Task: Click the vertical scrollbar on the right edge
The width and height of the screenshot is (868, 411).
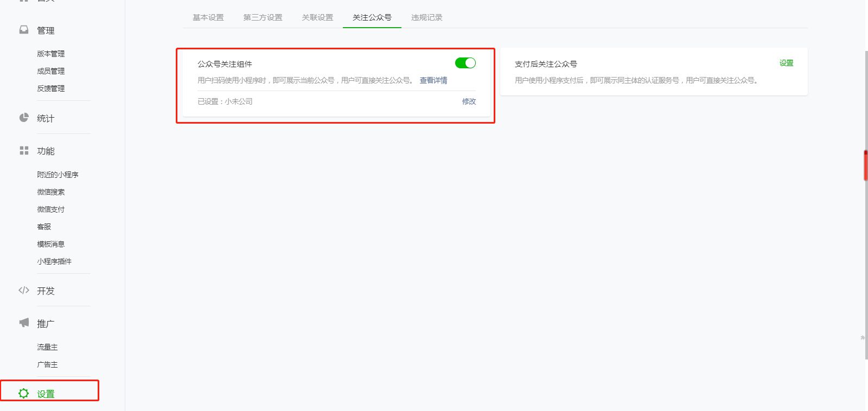Action: click(866, 165)
